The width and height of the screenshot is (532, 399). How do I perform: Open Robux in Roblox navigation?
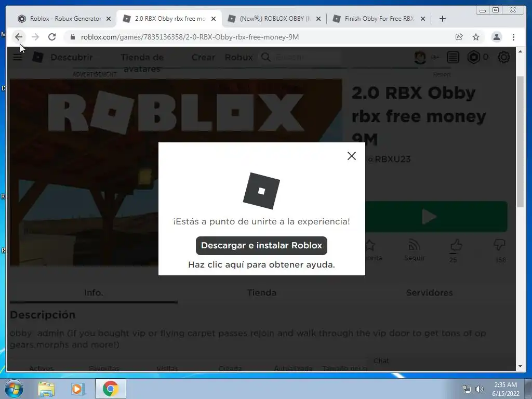238,57
